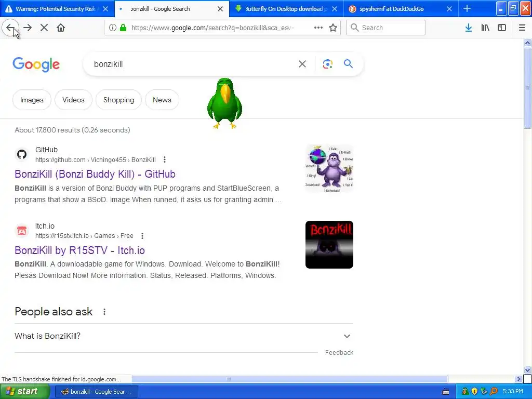Open the Library bookshelf icon
Screen dimensions: 532x399
[485, 28]
